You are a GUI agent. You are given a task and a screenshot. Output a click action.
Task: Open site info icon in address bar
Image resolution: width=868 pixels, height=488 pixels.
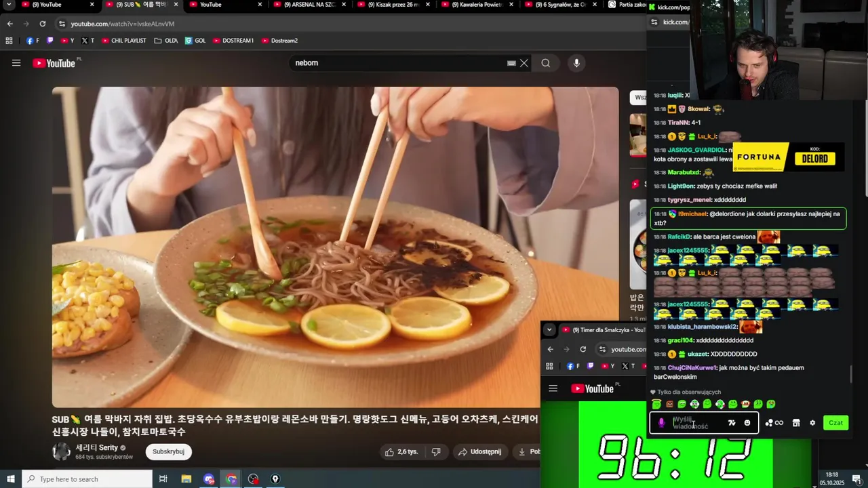[62, 23]
